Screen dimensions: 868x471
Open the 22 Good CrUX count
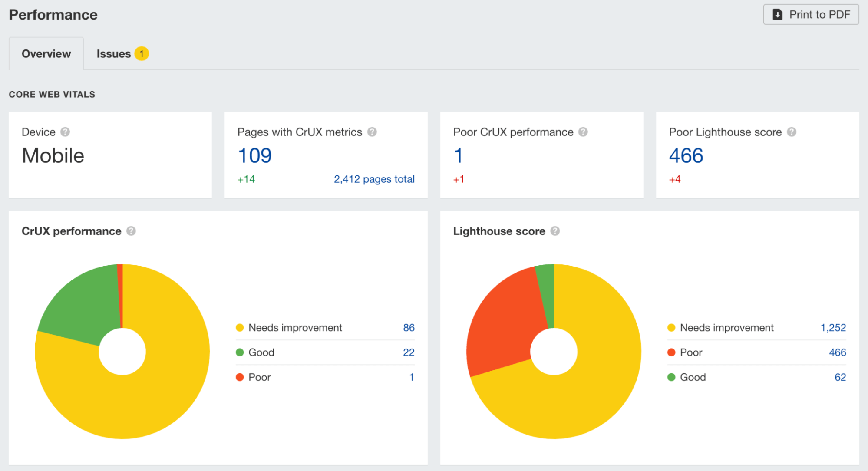(x=409, y=352)
